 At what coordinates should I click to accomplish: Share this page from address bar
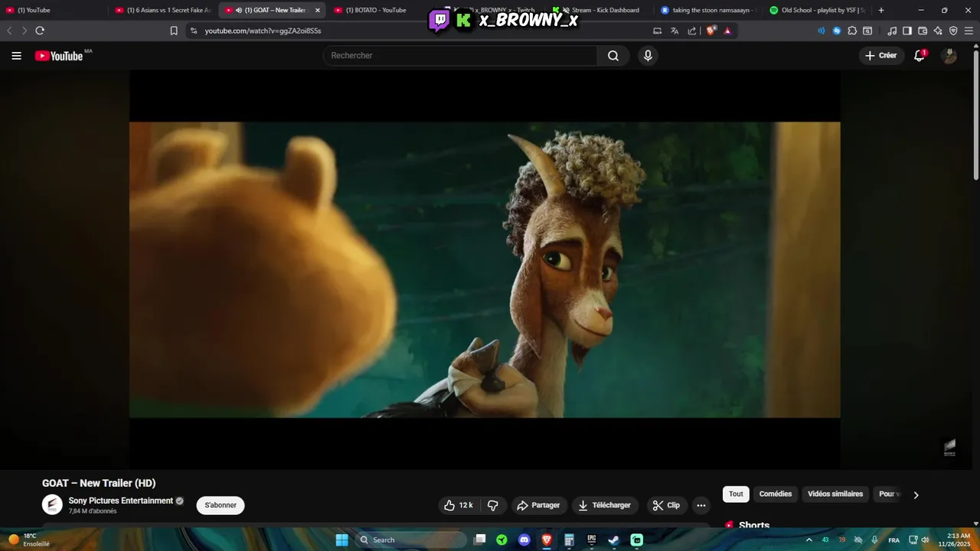tap(692, 31)
